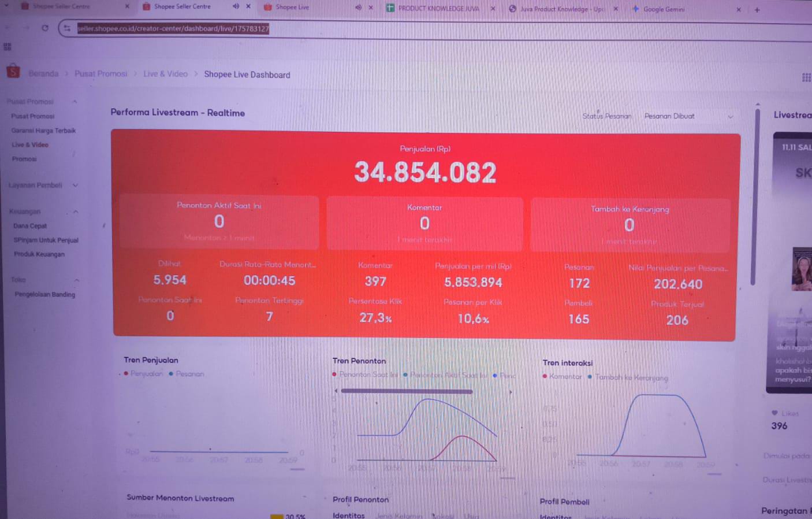This screenshot has width=812, height=519.
Task: Click the Gemini sparkle icon on its tab
Action: click(636, 9)
